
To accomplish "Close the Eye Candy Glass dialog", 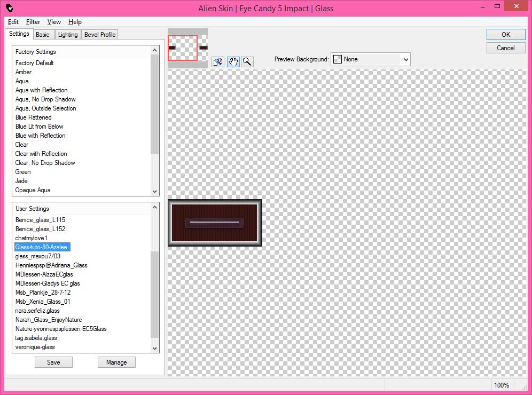I will tap(517, 6).
